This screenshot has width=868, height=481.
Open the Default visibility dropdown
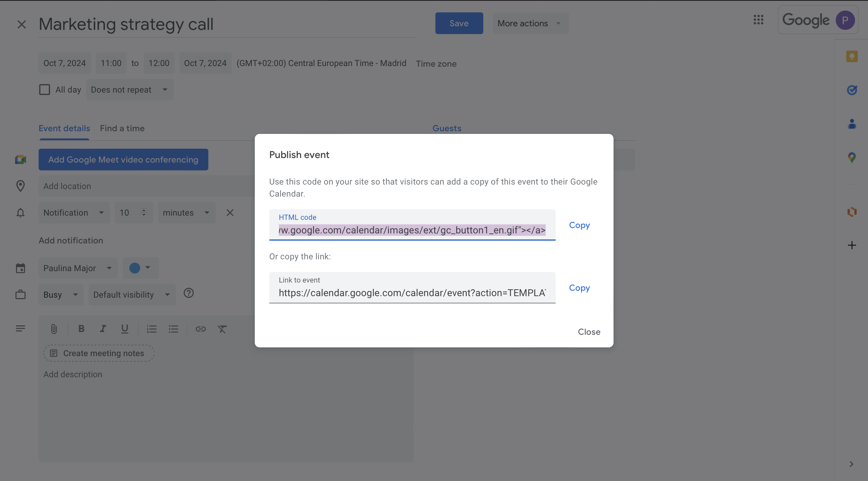[131, 294]
